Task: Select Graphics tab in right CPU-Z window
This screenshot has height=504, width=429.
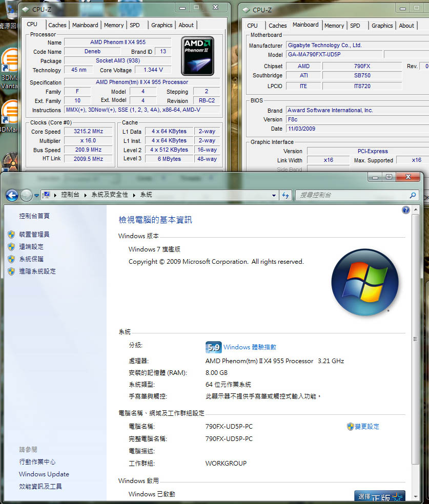Action: click(382, 26)
